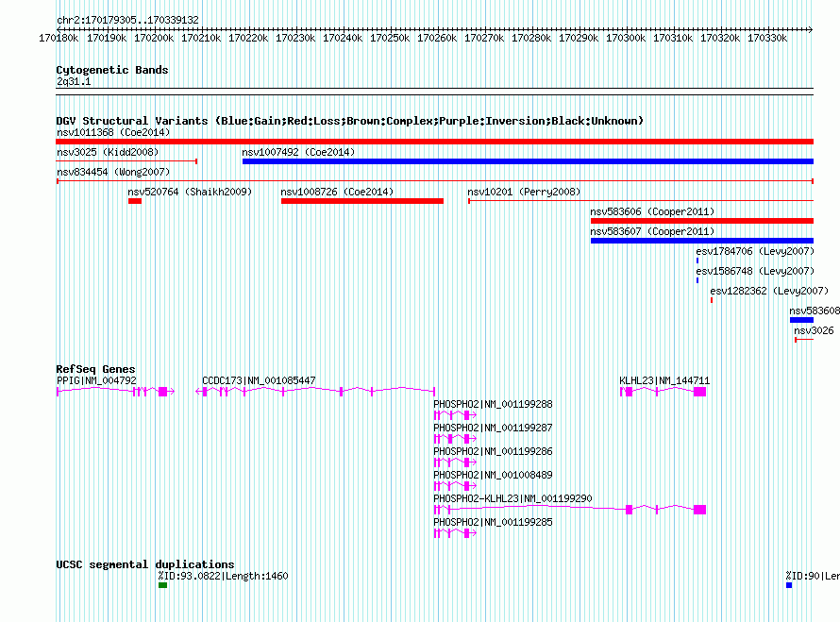
Task: Open PPIG|NM_004792 gene label
Action: coord(96,380)
